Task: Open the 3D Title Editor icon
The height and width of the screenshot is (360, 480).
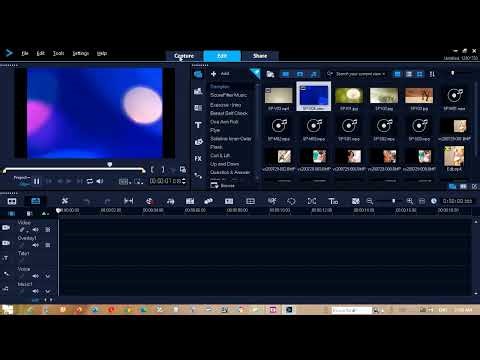Action: coord(333,201)
